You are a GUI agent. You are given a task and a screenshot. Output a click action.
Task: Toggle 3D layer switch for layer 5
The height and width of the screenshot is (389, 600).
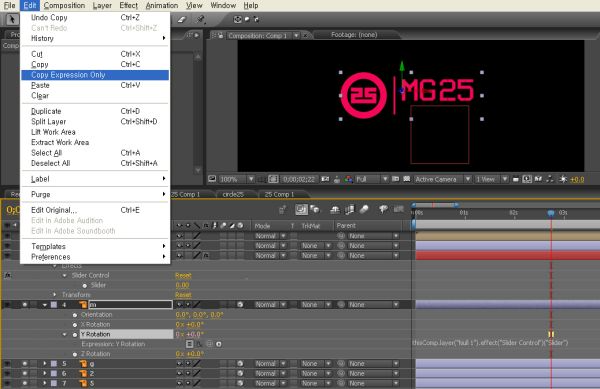coord(240,363)
